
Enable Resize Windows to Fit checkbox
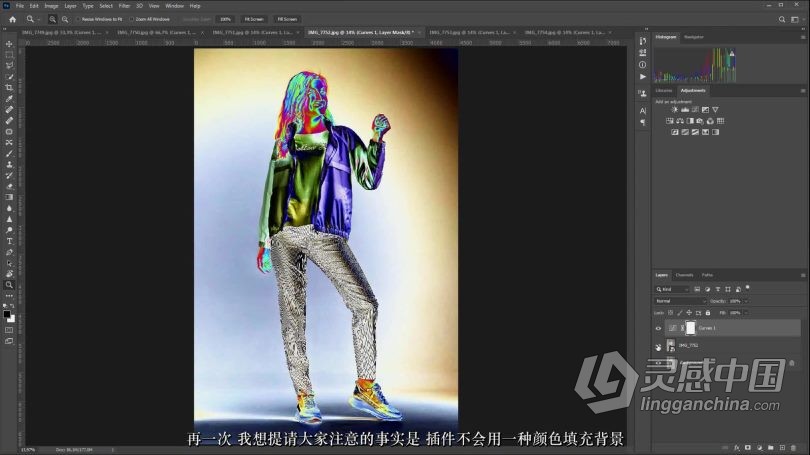coord(79,19)
